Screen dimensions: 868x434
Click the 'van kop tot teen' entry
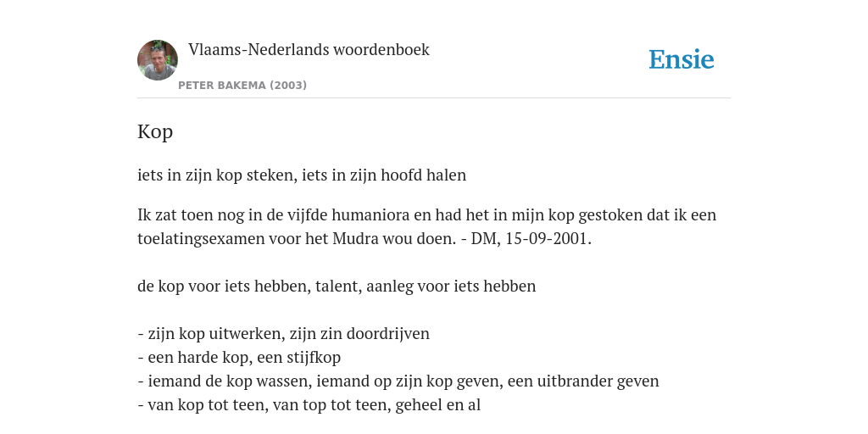pyautogui.click(x=309, y=405)
